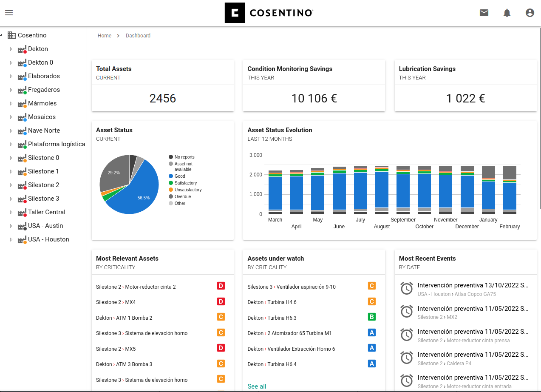Click the Mosaicos factory icon
Screen dimensions: 541x392
click(x=22, y=117)
